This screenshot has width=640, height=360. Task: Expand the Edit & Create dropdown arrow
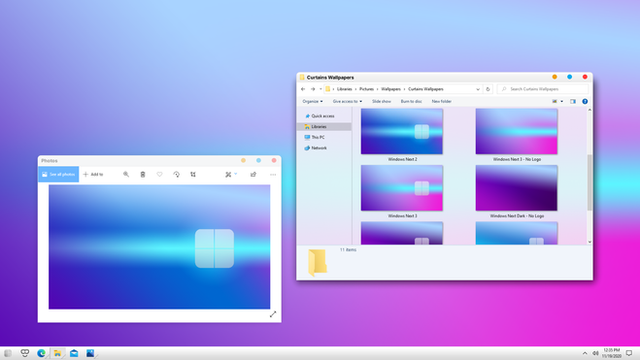pyautogui.click(x=236, y=174)
